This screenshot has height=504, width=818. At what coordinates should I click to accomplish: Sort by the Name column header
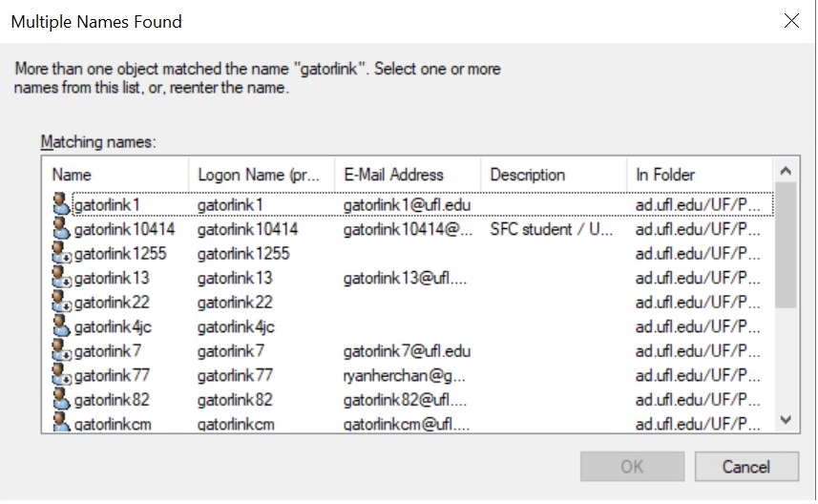(x=115, y=175)
